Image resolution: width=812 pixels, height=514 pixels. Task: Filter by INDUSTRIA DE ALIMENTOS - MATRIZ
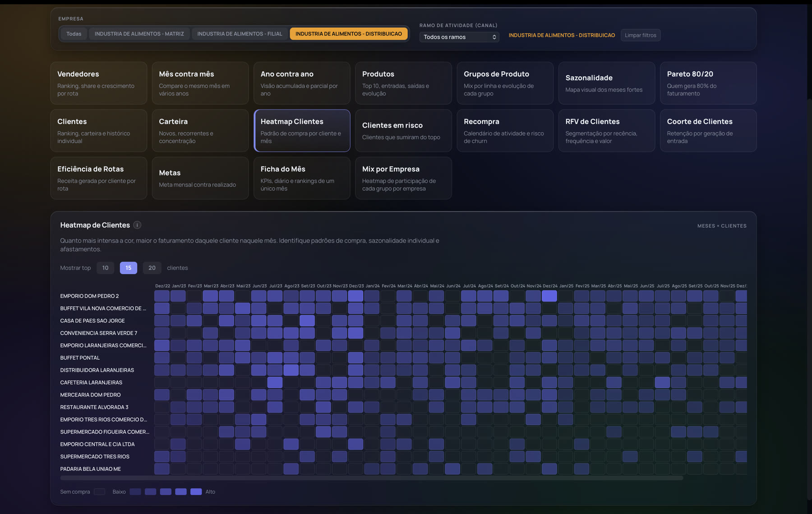[139, 34]
